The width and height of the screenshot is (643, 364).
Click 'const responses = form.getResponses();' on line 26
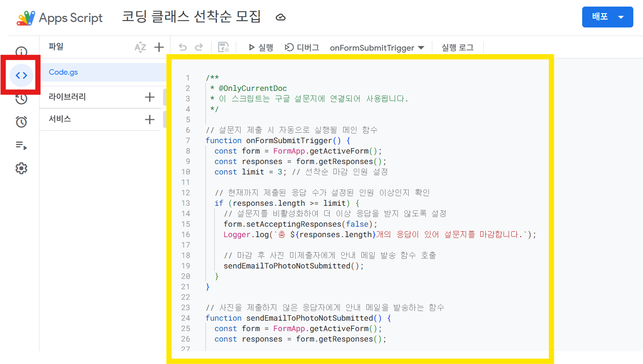pyautogui.click(x=301, y=339)
